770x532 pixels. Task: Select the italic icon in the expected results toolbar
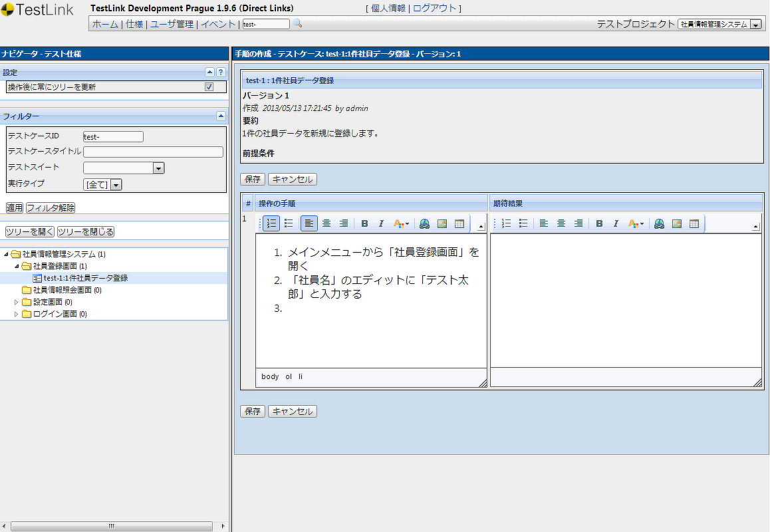click(616, 223)
